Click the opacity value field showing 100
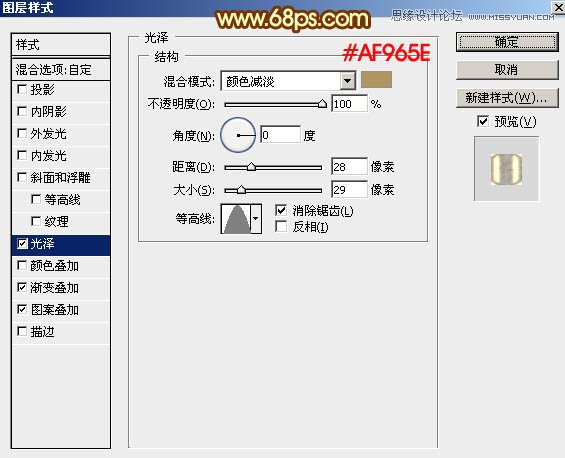565x458 pixels. [349, 104]
